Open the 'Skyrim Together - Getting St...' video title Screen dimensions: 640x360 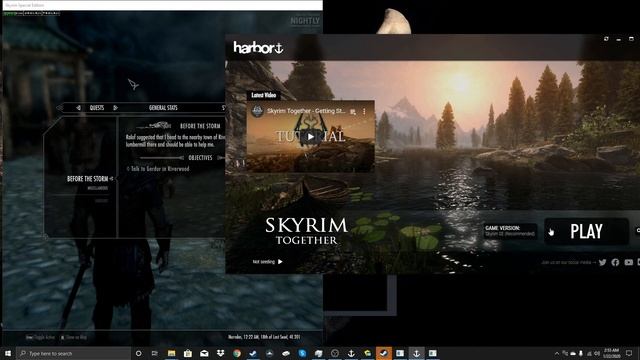(306, 111)
